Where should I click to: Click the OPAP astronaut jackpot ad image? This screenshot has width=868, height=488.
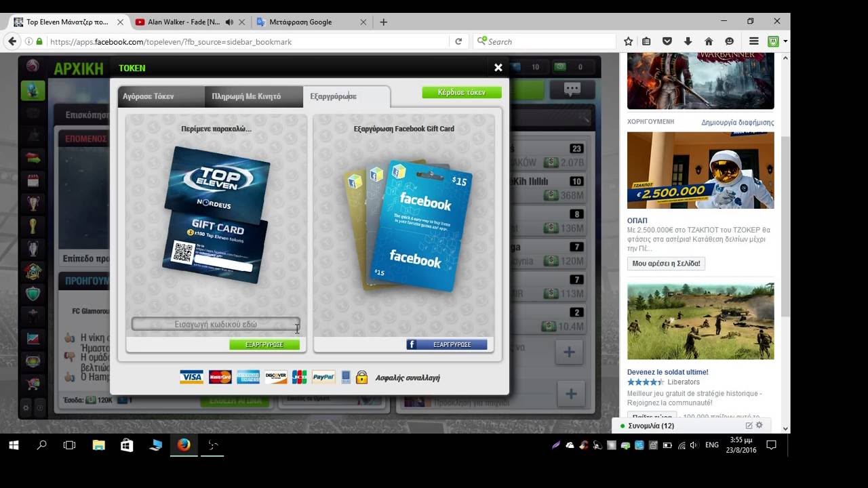(701, 170)
